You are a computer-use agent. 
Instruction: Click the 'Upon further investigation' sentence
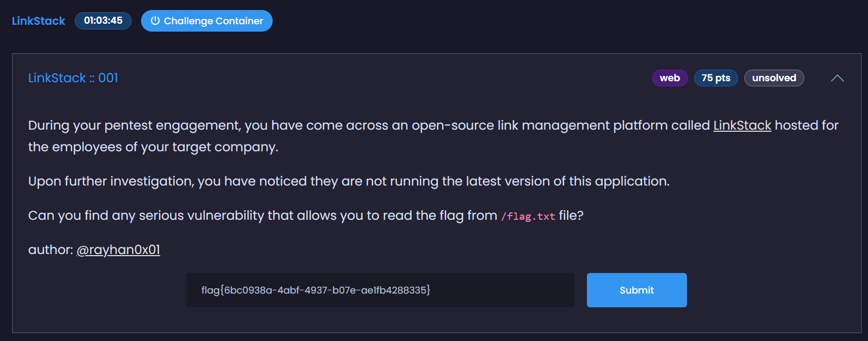pyautogui.click(x=348, y=181)
